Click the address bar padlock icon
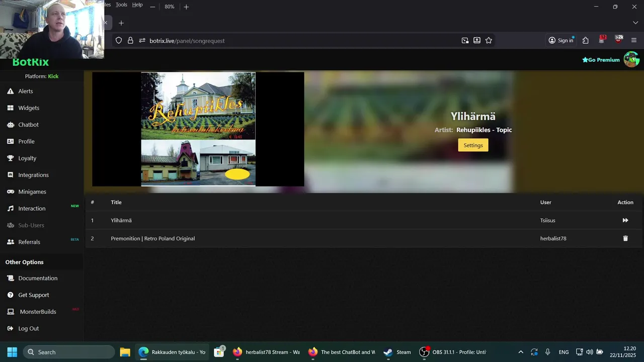644x362 pixels. click(130, 40)
